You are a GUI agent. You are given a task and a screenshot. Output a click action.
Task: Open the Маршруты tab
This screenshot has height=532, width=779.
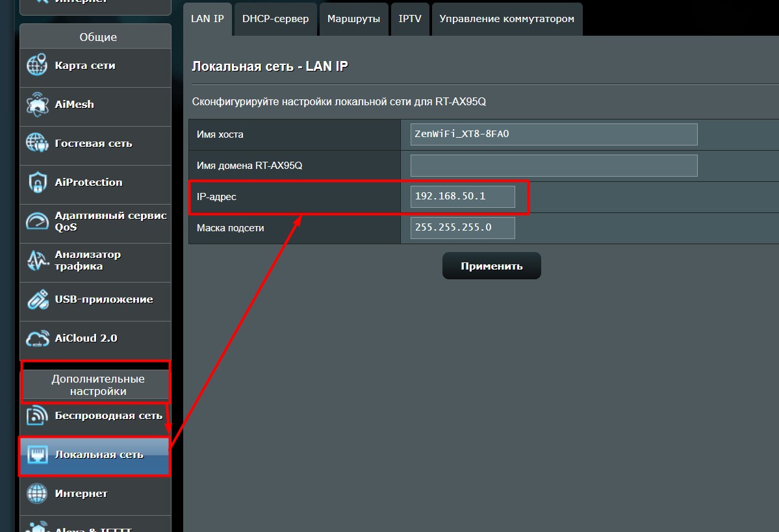[x=353, y=19]
